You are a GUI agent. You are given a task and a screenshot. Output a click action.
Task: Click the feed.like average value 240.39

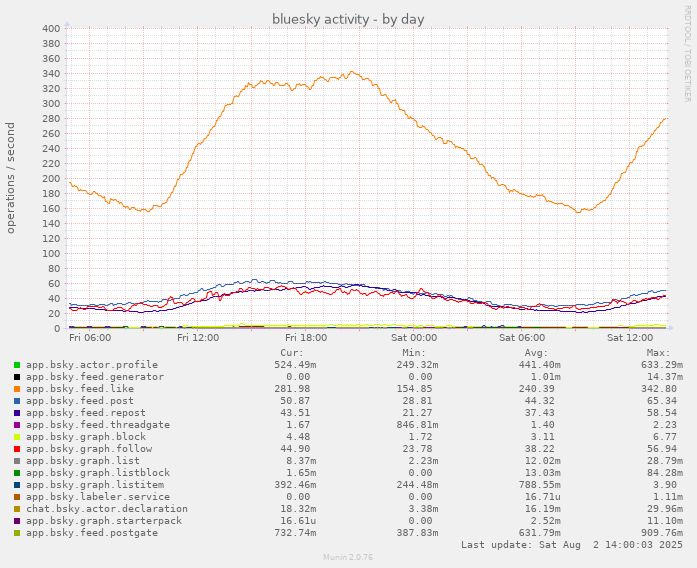[x=537, y=389]
